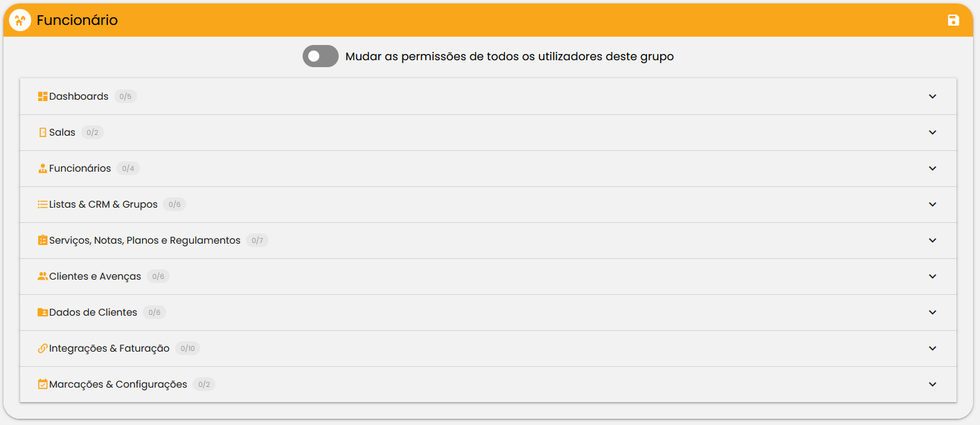Open the Funcionários permissions section
The image size is (980, 425).
coord(488,168)
